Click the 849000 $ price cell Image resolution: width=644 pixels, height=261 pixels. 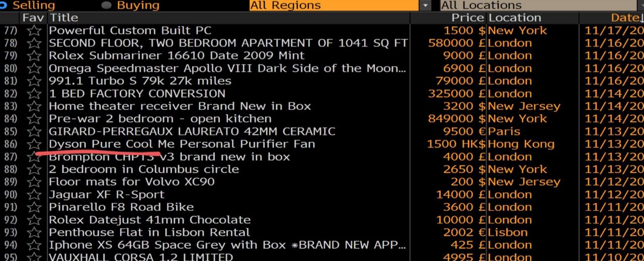point(457,119)
